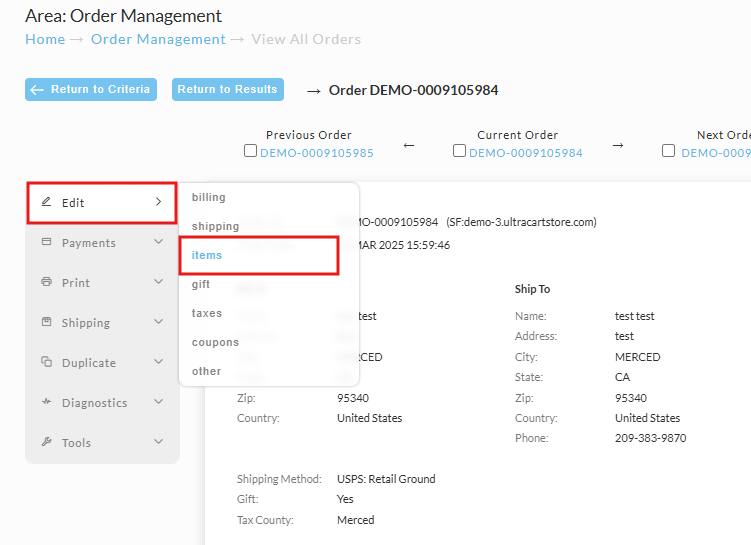Click shipping method USPS: Retail Ground

point(386,479)
